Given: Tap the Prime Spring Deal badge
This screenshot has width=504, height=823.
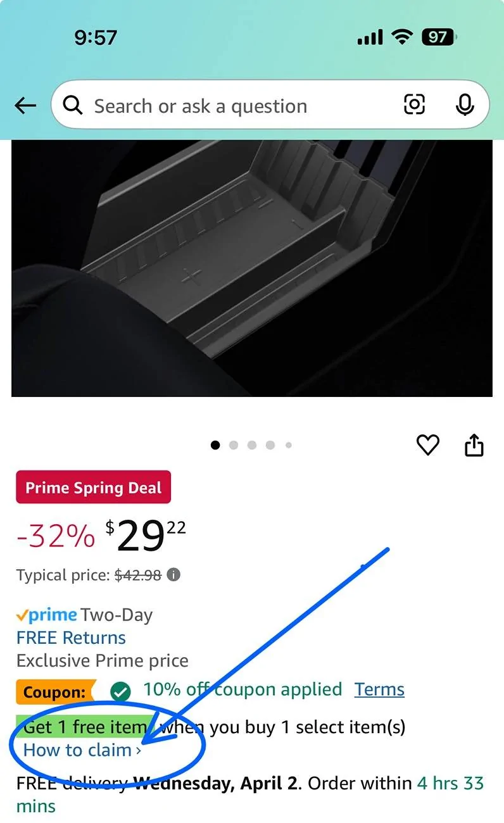Looking at the screenshot, I should pyautogui.click(x=93, y=487).
